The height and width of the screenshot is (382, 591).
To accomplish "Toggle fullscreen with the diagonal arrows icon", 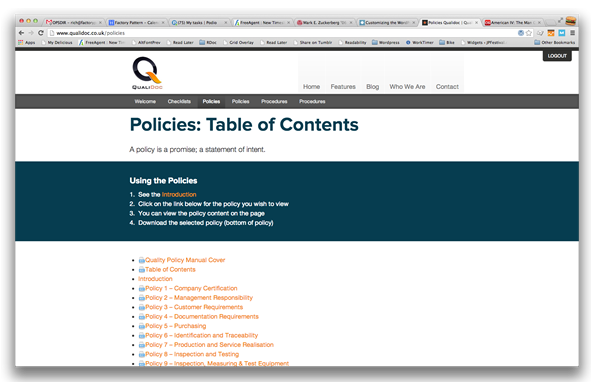I will tap(560, 20).
